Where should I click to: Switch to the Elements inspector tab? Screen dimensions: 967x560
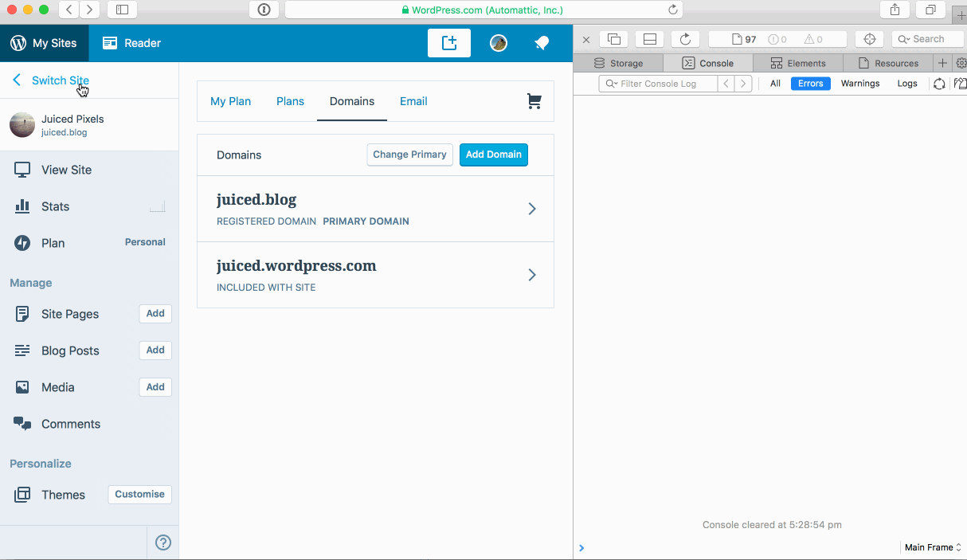click(x=797, y=63)
